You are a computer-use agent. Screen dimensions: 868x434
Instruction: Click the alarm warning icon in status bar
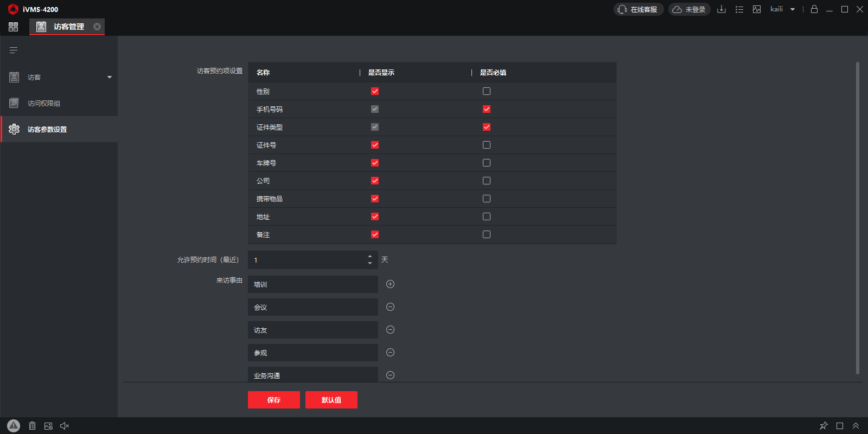coord(14,426)
